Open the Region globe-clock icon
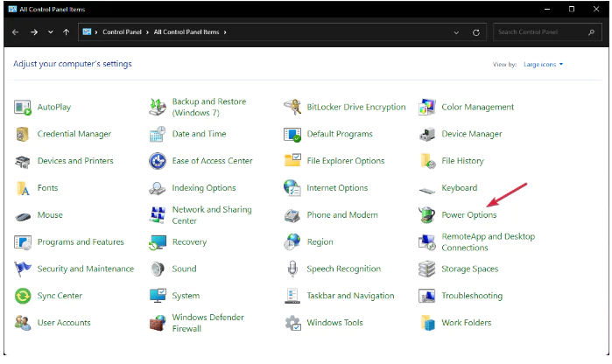Screen dimensions: 612x364 pyautogui.click(x=292, y=241)
